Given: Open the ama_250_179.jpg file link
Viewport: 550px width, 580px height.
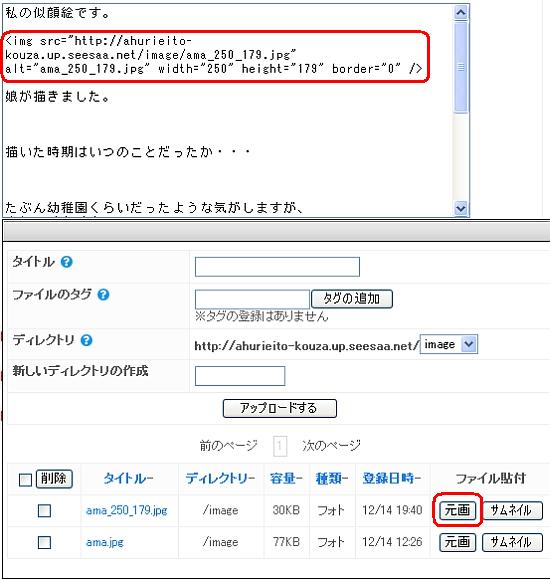Looking at the screenshot, I should coord(126,510).
